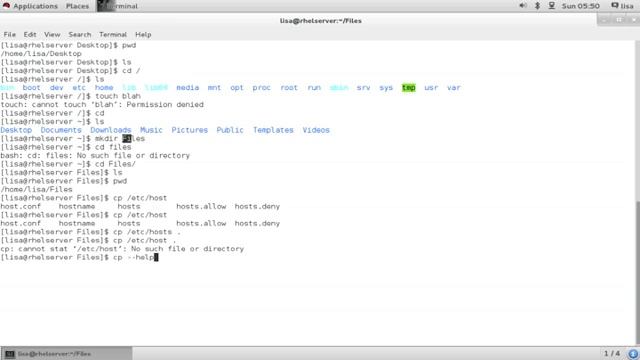Screen dimensions: 640x360
Task: Click the Pictures directory in listing
Action: 189,130
